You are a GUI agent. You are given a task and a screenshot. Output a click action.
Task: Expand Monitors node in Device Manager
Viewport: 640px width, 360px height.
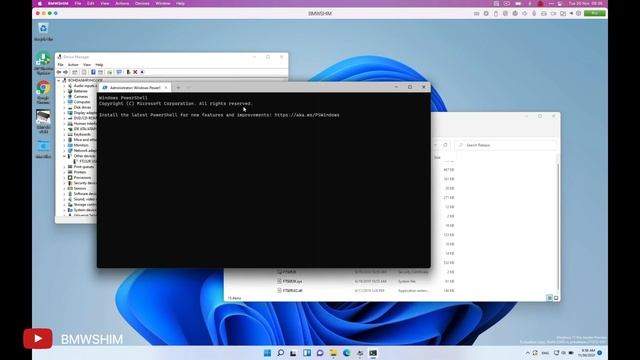coord(64,145)
